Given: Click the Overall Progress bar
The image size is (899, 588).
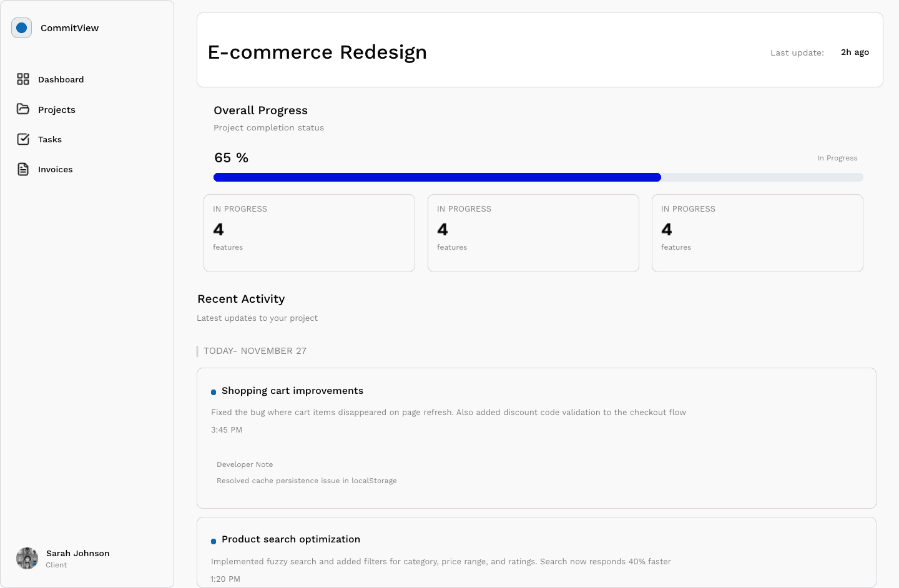Looking at the screenshot, I should coord(537,177).
